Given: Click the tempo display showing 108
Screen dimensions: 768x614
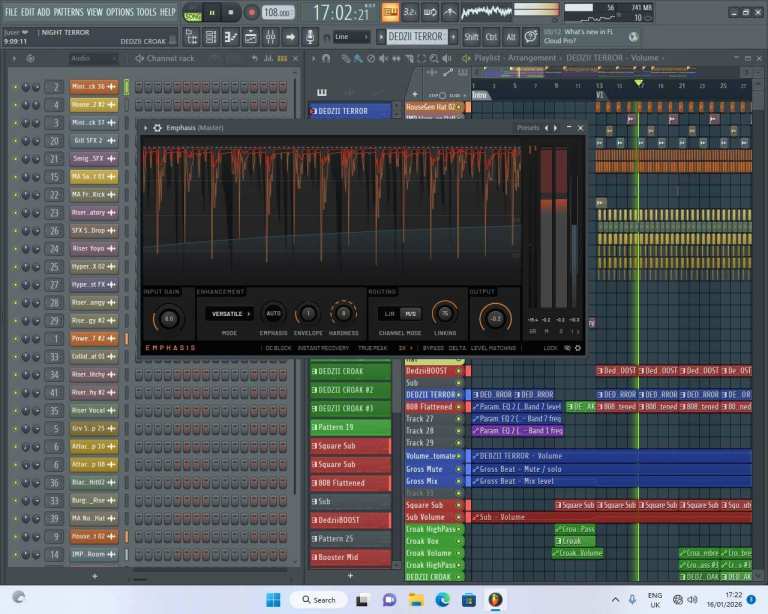Looking at the screenshot, I should [x=279, y=13].
